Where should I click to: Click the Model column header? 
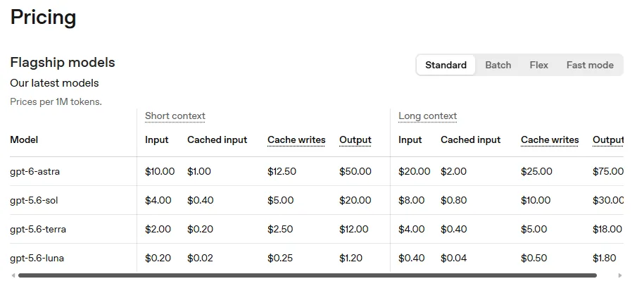click(x=24, y=139)
